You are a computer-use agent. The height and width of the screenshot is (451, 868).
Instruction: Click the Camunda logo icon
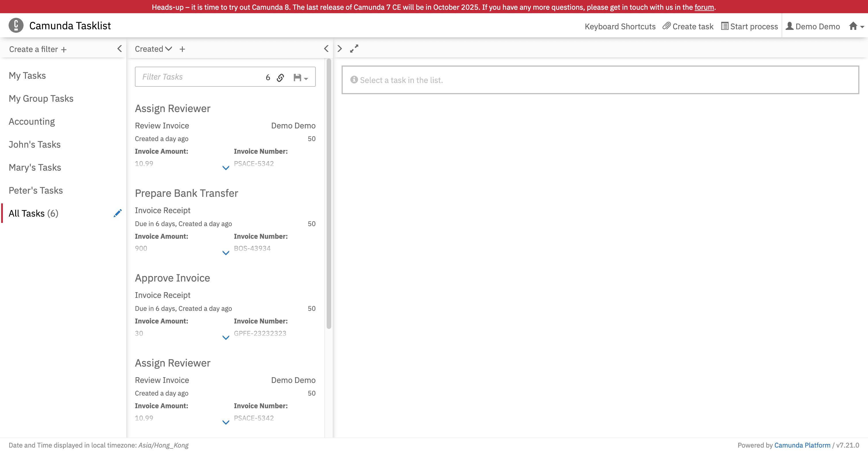coord(15,25)
